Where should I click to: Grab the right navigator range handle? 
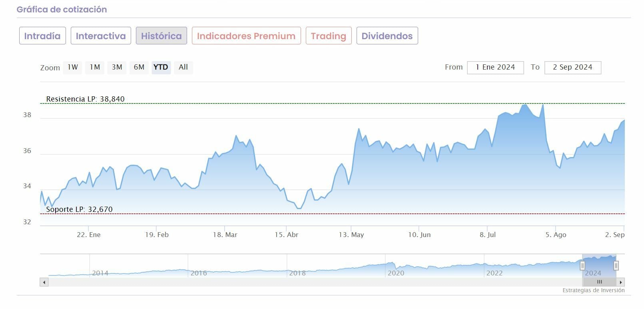616,265
